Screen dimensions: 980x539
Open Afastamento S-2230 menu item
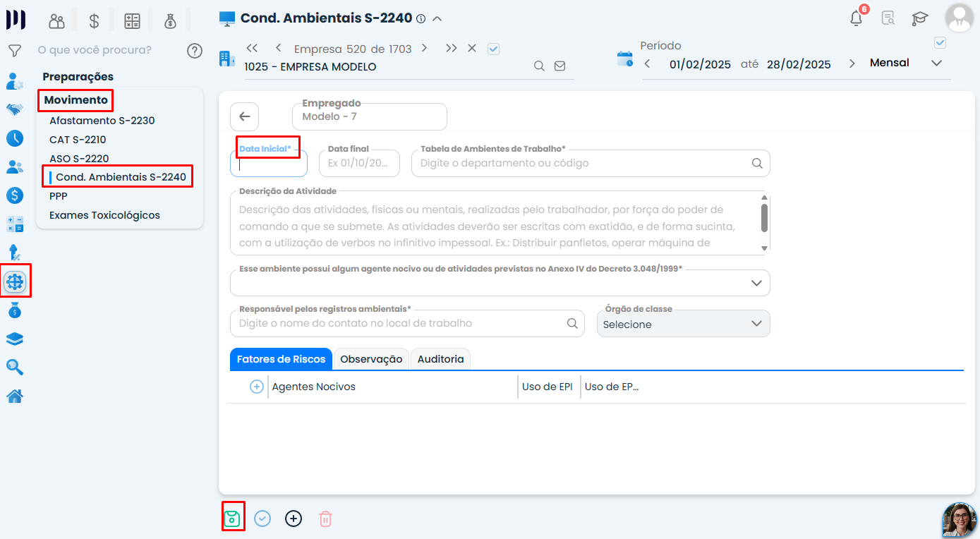[102, 121]
